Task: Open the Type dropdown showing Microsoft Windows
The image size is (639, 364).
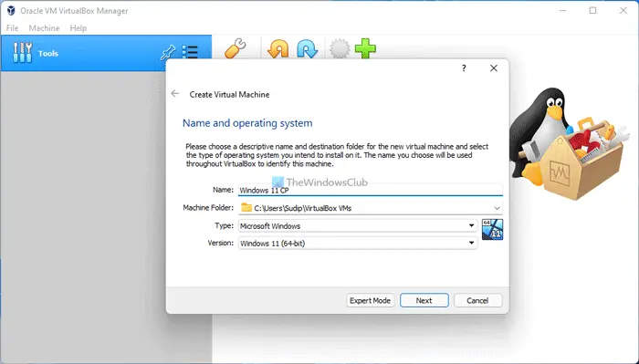Action: coord(358,225)
